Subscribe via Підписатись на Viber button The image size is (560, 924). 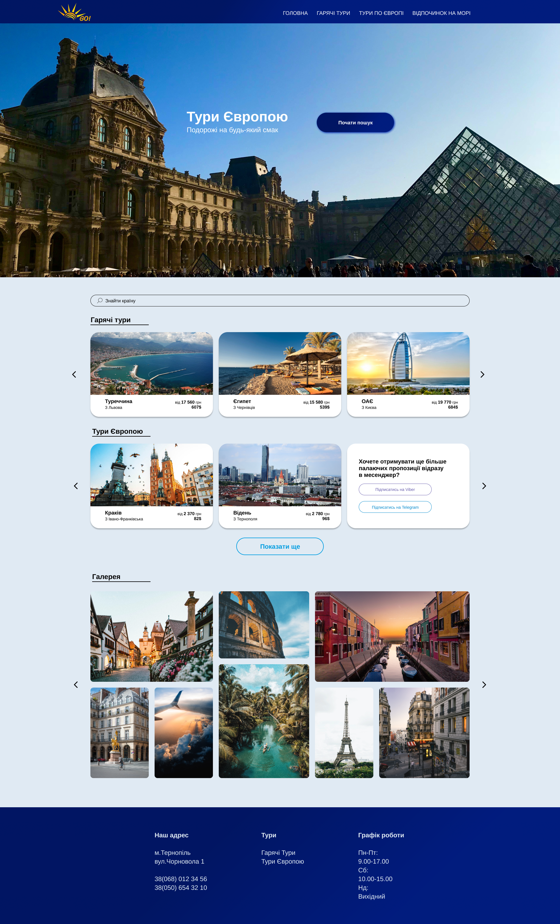(x=395, y=489)
